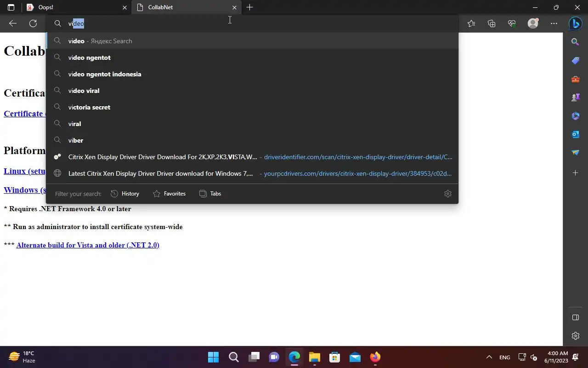Pick the 'victoria secret' suggestion
588x368 pixels.
coord(252,107)
